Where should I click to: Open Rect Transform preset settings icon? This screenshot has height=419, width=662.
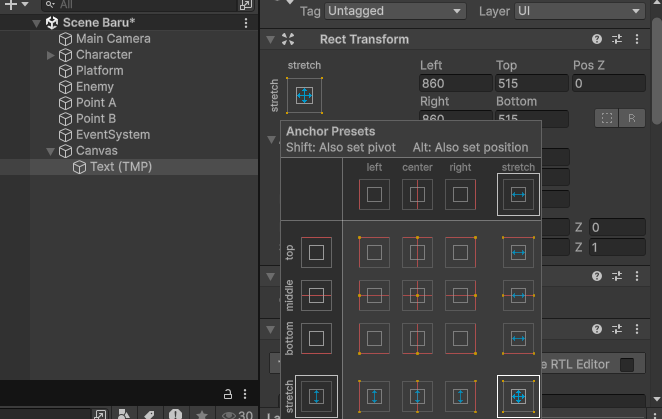point(617,39)
